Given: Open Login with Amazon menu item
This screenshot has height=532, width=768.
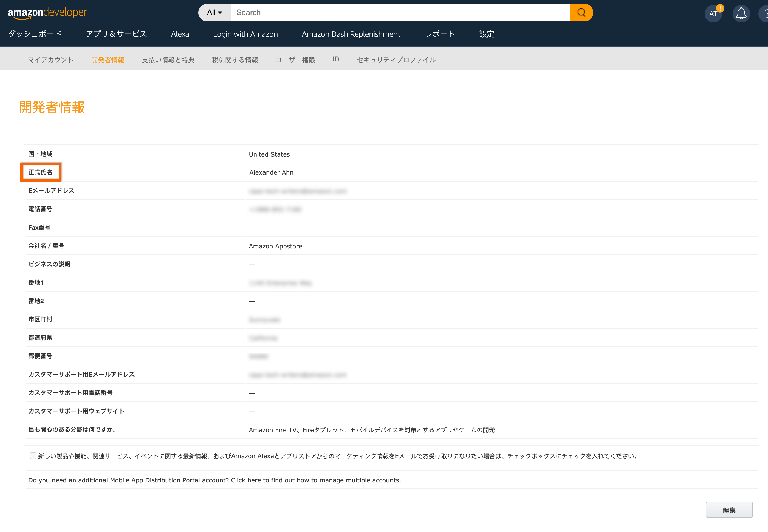Looking at the screenshot, I should click(x=245, y=34).
